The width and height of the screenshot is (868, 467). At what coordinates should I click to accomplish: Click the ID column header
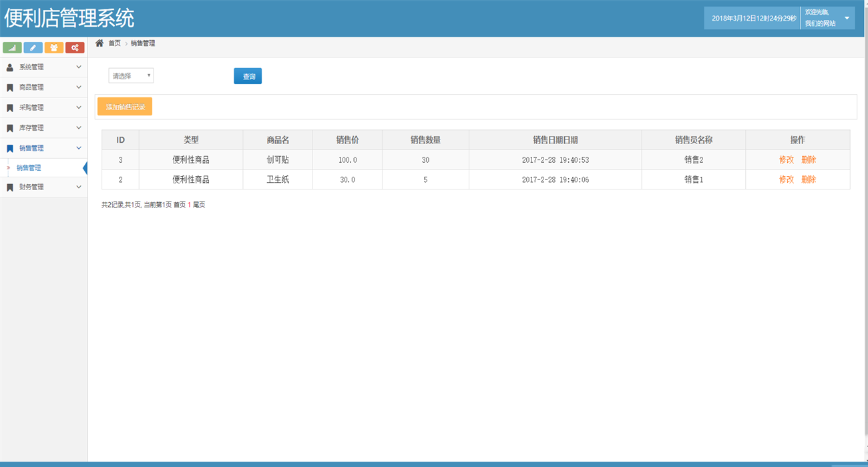pos(121,140)
